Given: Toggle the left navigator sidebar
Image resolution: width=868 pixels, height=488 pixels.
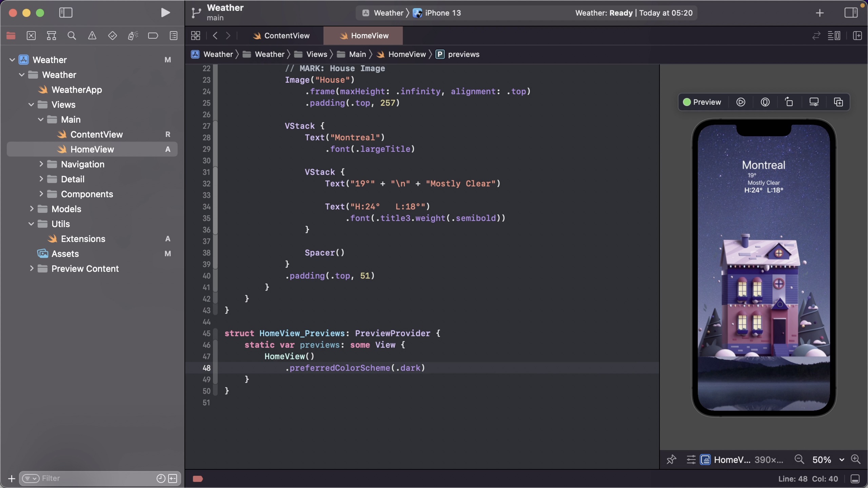Looking at the screenshot, I should pos(66,13).
